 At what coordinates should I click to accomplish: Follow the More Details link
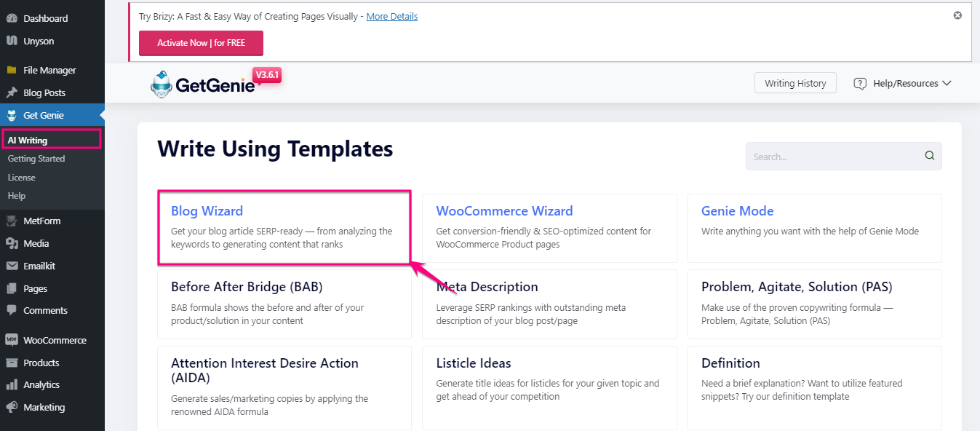(x=392, y=17)
